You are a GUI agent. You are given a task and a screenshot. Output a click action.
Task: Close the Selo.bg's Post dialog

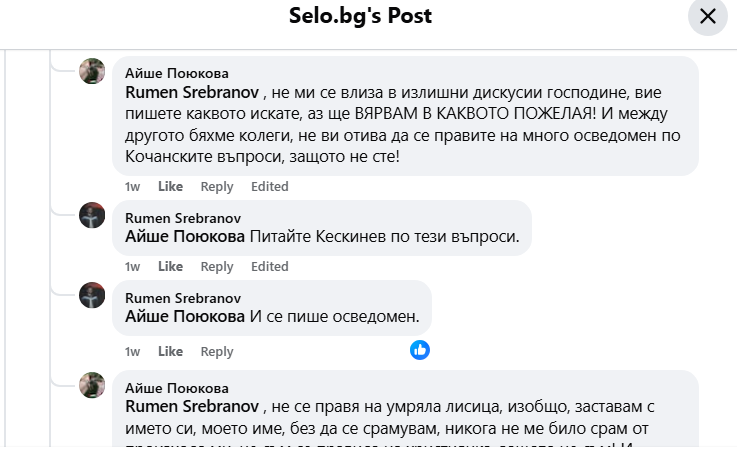tap(707, 17)
